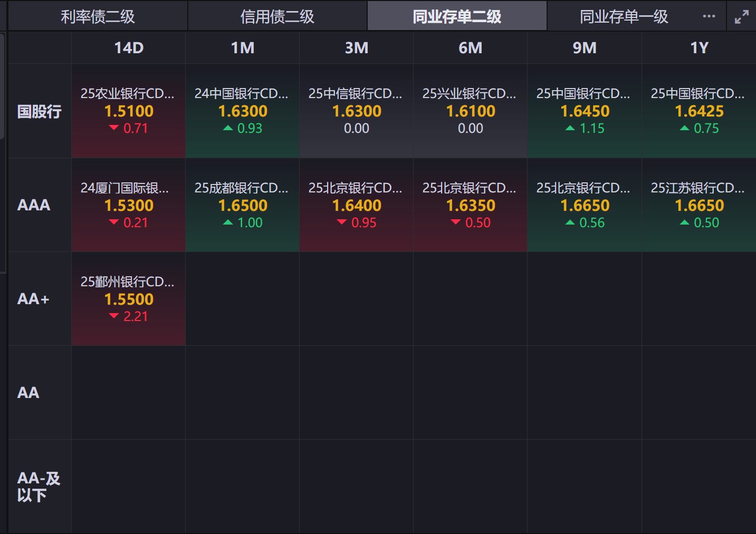This screenshot has height=534, width=756.
Task: Open the 25兴业银行CD cell at 1.6100
Action: [471, 111]
